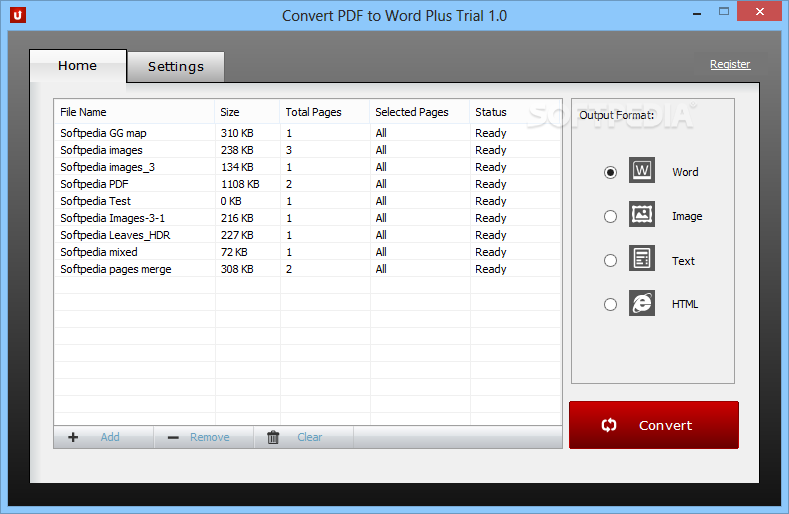Click the plus icon beside Add
The width and height of the screenshot is (789, 514).
tap(73, 437)
